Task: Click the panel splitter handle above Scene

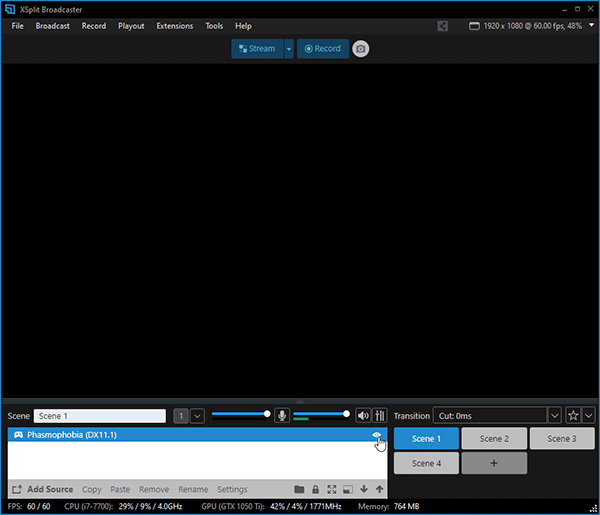Action: click(300, 401)
